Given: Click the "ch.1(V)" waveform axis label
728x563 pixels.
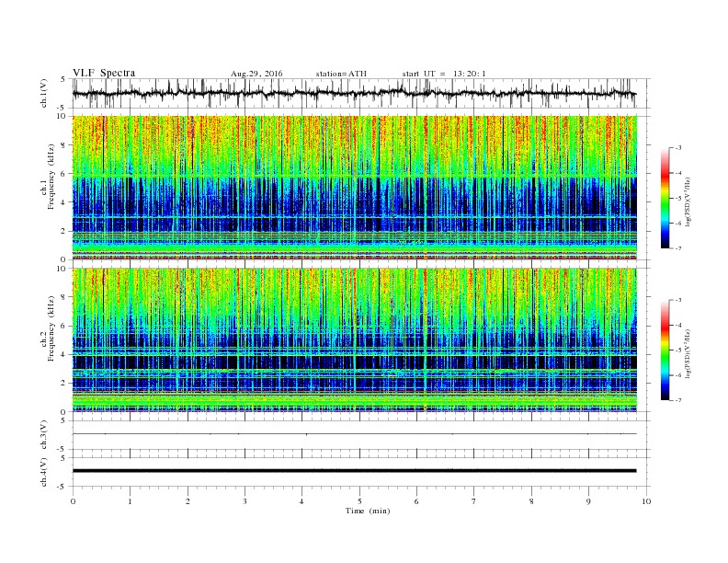Looking at the screenshot, I should 44,94.
